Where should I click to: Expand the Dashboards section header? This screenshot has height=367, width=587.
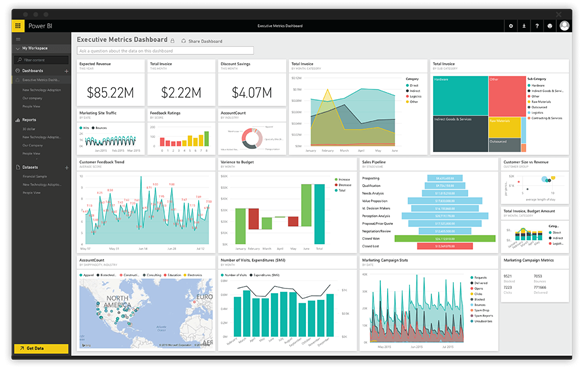click(x=33, y=71)
